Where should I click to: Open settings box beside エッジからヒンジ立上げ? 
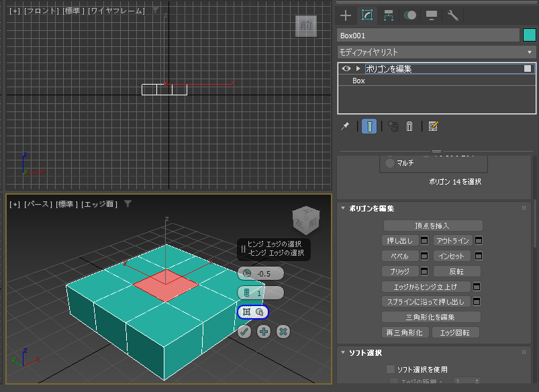[477, 287]
